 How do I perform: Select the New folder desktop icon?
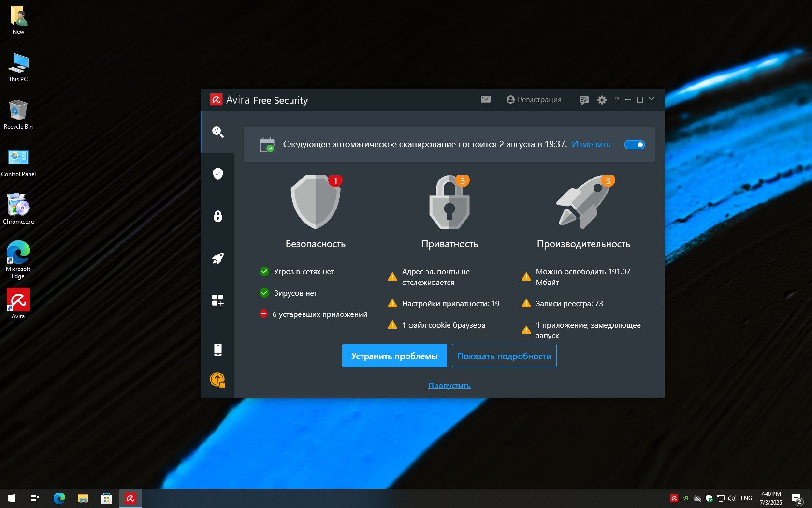click(x=18, y=21)
